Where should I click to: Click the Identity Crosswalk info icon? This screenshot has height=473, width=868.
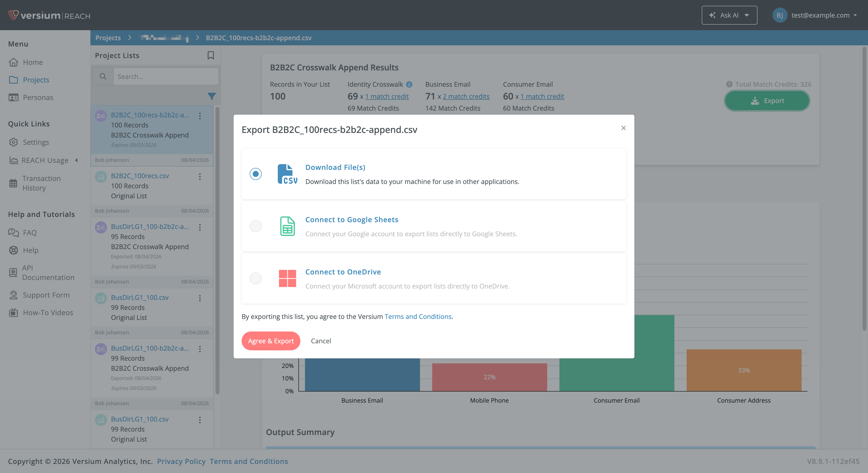tap(409, 84)
